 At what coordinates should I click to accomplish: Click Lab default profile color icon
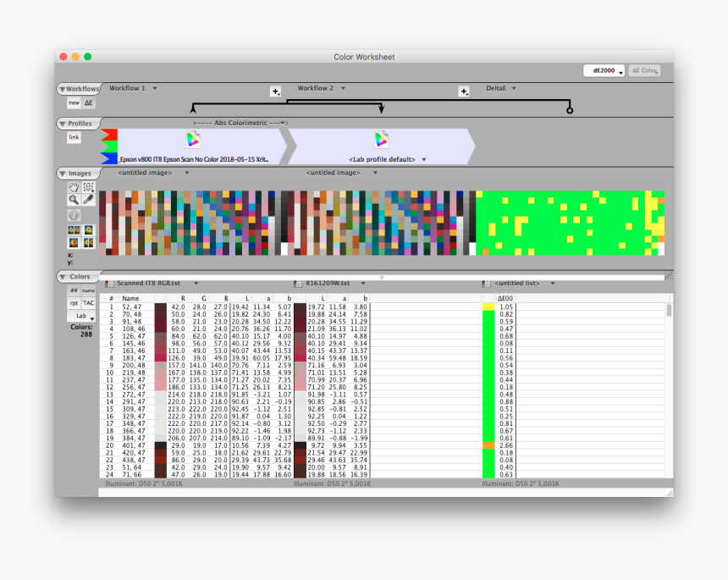point(381,140)
